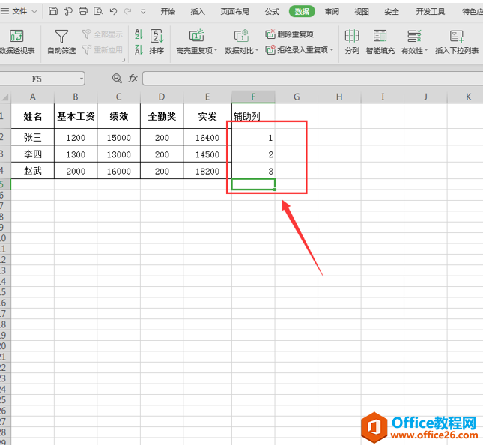Image resolution: width=483 pixels, height=448 pixels.
Task: Switch to the 页面布局 tab
Action: 234,12
